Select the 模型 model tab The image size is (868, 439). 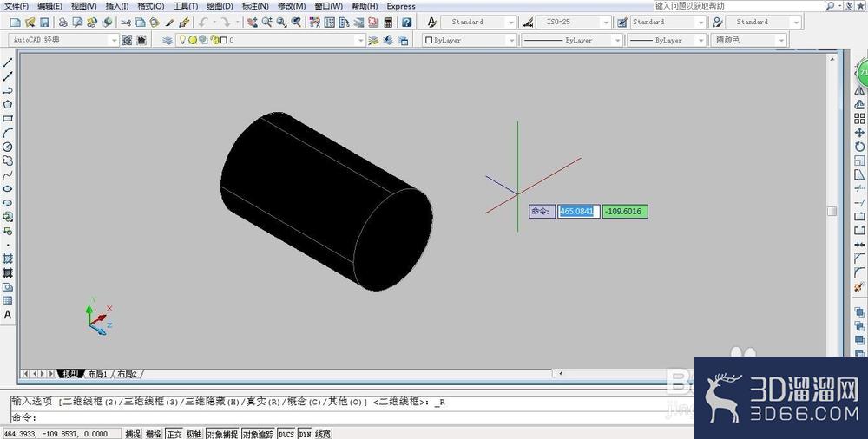[x=70, y=374]
